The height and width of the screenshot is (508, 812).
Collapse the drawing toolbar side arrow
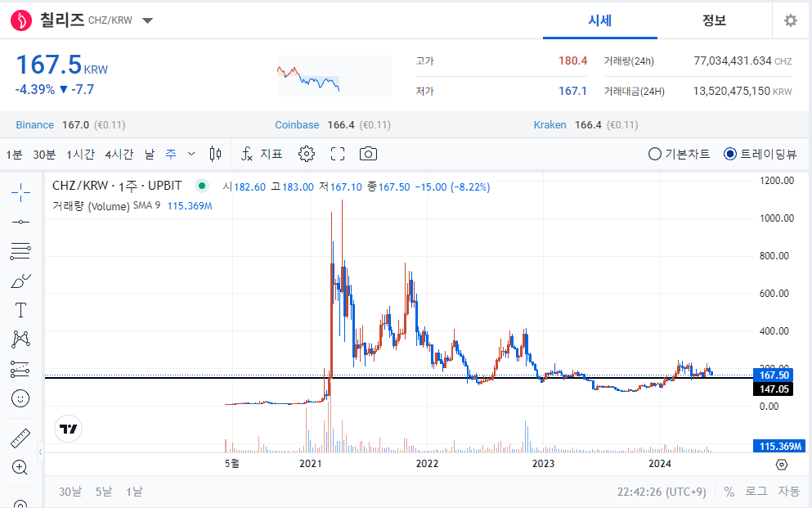click(x=40, y=452)
